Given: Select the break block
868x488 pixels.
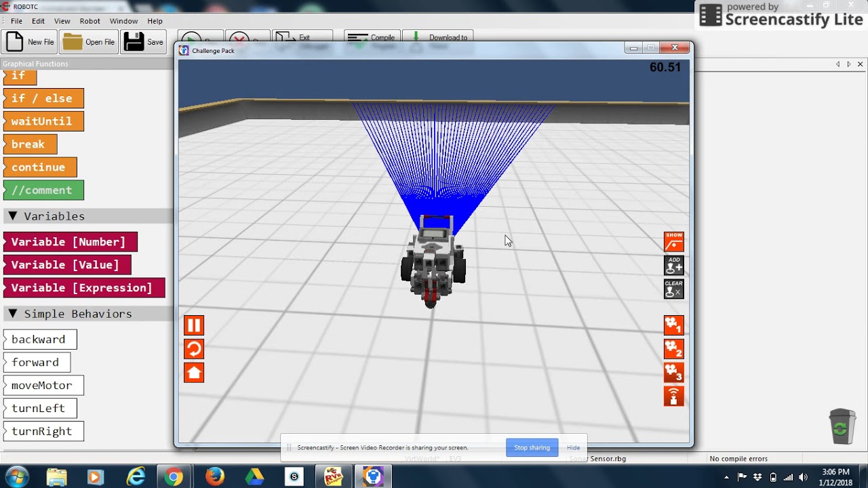Looking at the screenshot, I should (30, 144).
